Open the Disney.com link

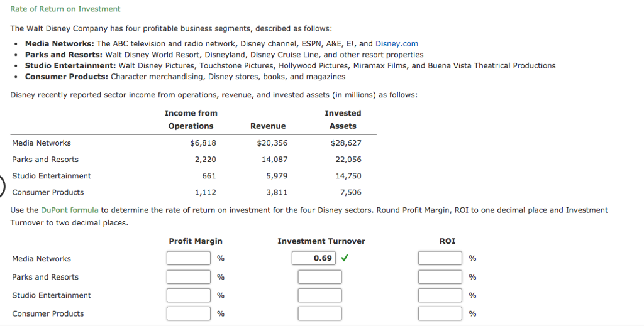(x=396, y=44)
